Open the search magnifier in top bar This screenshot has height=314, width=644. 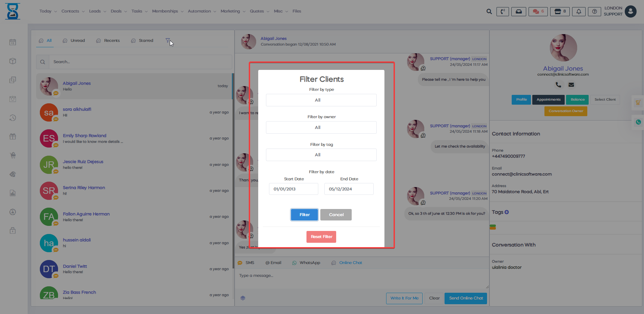489,11
